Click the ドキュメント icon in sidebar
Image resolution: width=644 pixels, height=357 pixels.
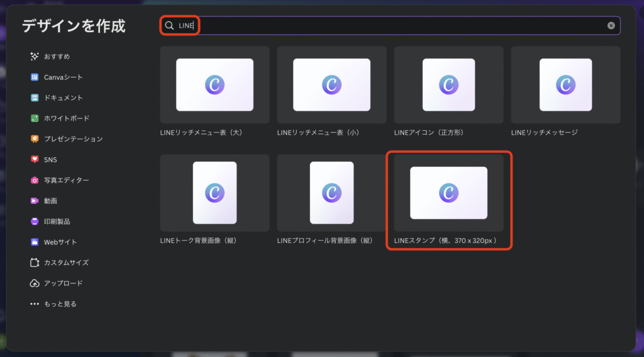point(35,98)
